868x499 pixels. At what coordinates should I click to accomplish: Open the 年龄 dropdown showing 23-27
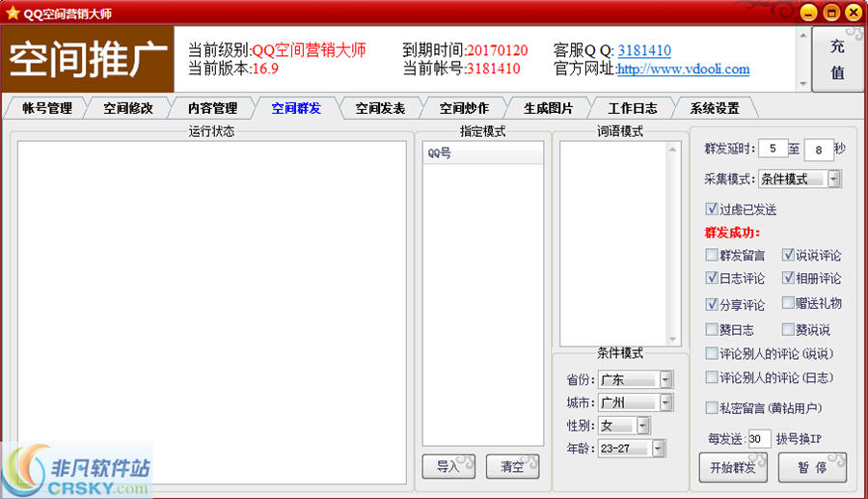coord(658,448)
